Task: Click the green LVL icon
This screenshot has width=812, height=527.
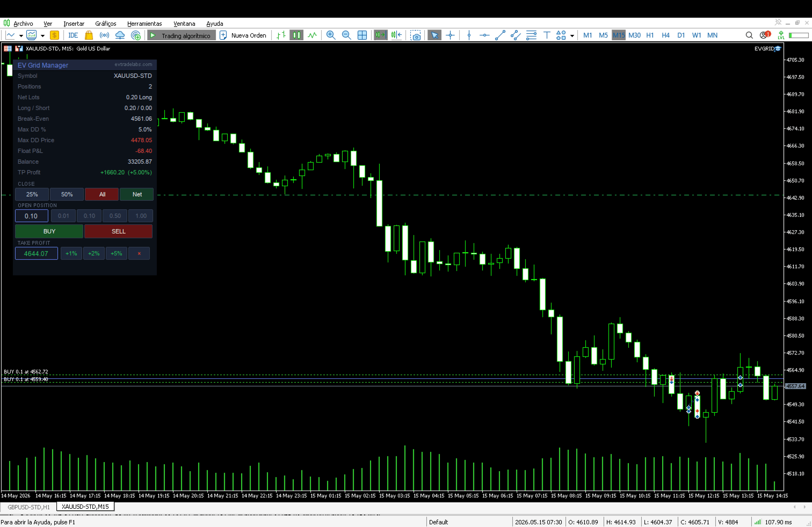Action: 781,35
